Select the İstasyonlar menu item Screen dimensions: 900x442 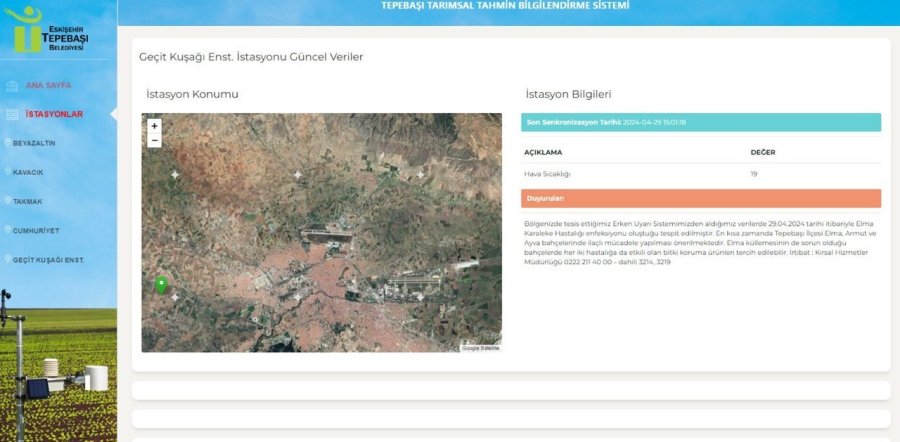coord(54,114)
